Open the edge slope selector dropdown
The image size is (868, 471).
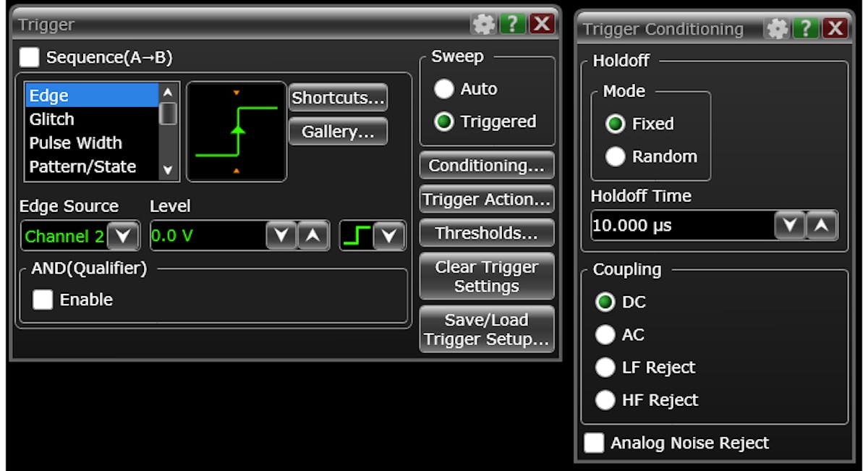(x=388, y=235)
